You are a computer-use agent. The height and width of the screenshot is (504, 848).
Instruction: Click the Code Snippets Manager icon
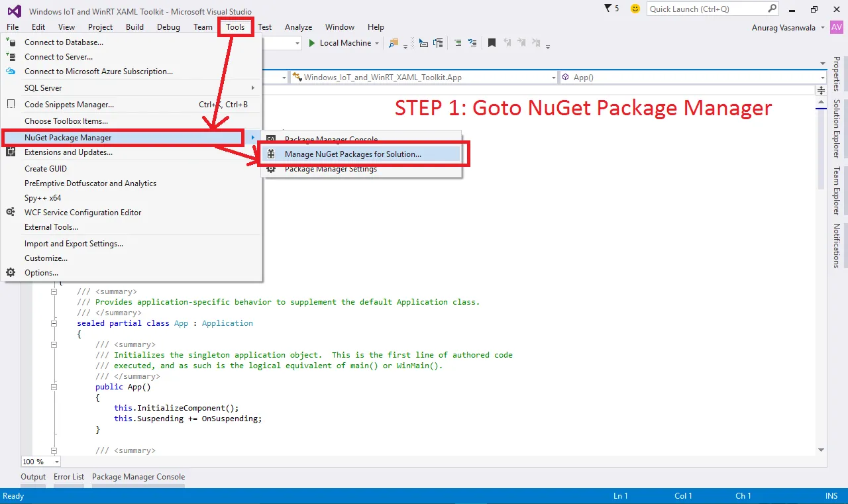pyautogui.click(x=11, y=104)
